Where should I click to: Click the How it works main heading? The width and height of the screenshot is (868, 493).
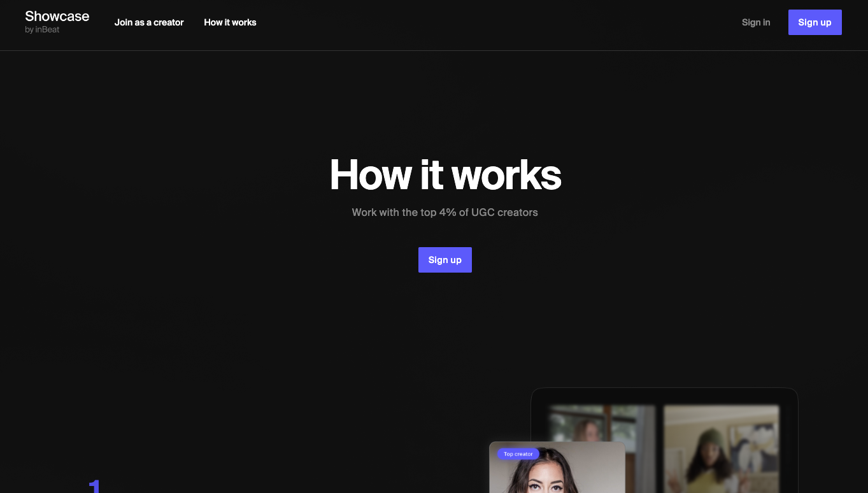coord(445,175)
